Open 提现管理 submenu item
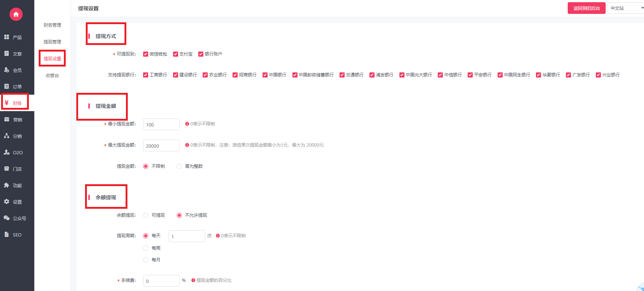 tap(53, 42)
